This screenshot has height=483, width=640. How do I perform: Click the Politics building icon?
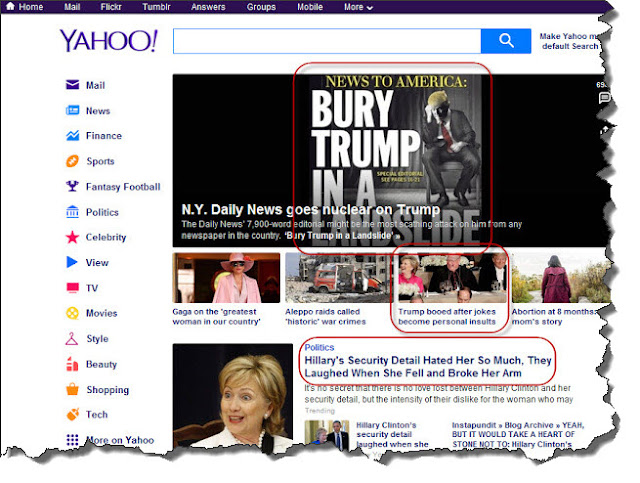pos(72,211)
